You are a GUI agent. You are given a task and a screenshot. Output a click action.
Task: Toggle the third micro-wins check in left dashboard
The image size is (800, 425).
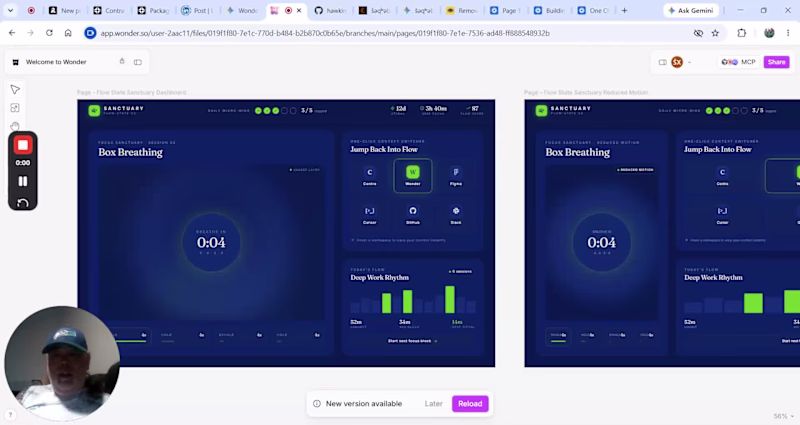[x=276, y=111]
